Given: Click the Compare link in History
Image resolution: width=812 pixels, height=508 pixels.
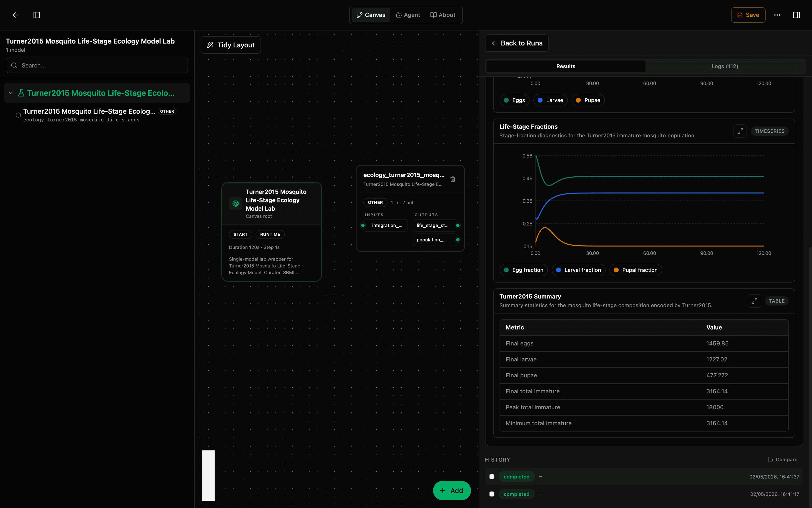Looking at the screenshot, I should pos(783,460).
